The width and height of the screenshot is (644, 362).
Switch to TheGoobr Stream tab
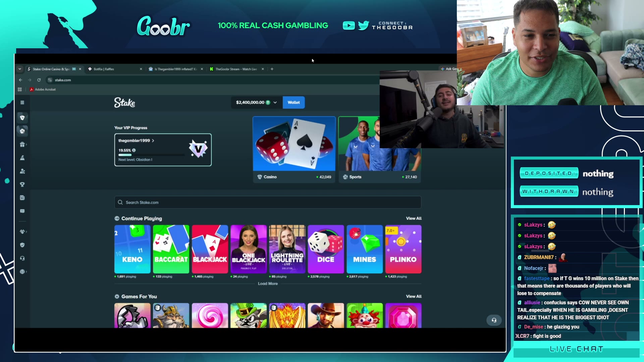236,69
